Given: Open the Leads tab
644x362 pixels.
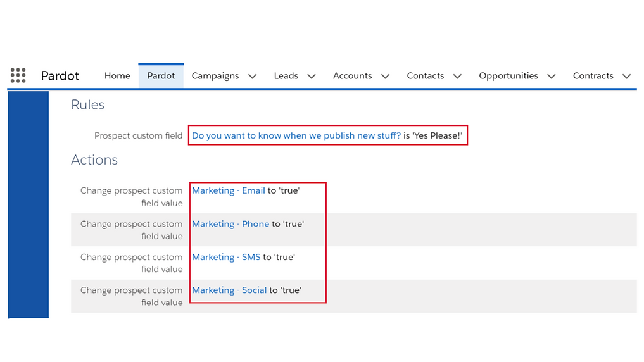Looking at the screenshot, I should (286, 75).
